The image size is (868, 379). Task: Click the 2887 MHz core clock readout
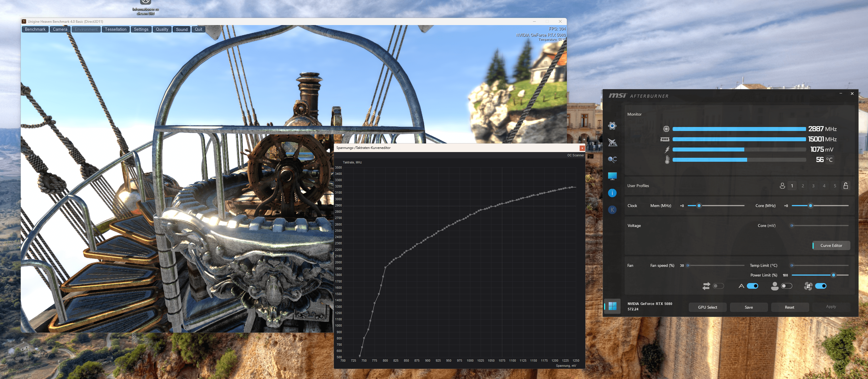click(822, 129)
